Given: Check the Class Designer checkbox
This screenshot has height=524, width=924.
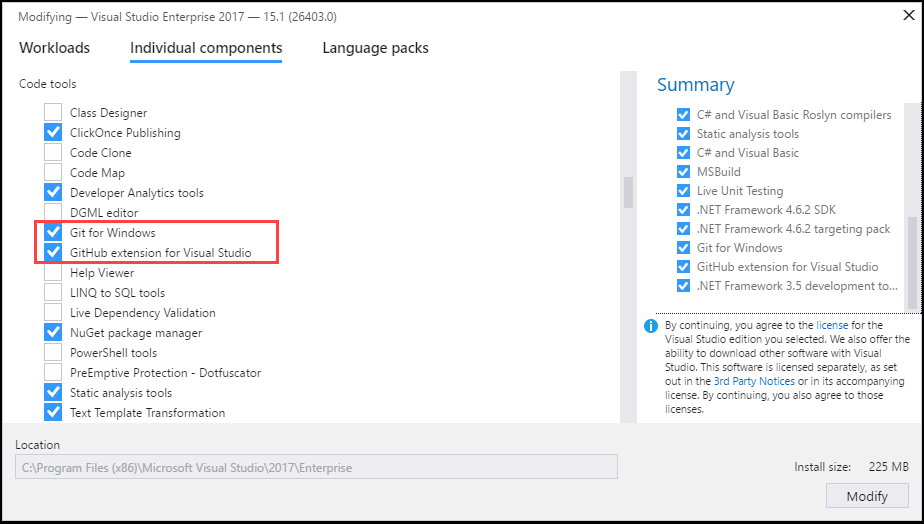Looking at the screenshot, I should 53,113.
